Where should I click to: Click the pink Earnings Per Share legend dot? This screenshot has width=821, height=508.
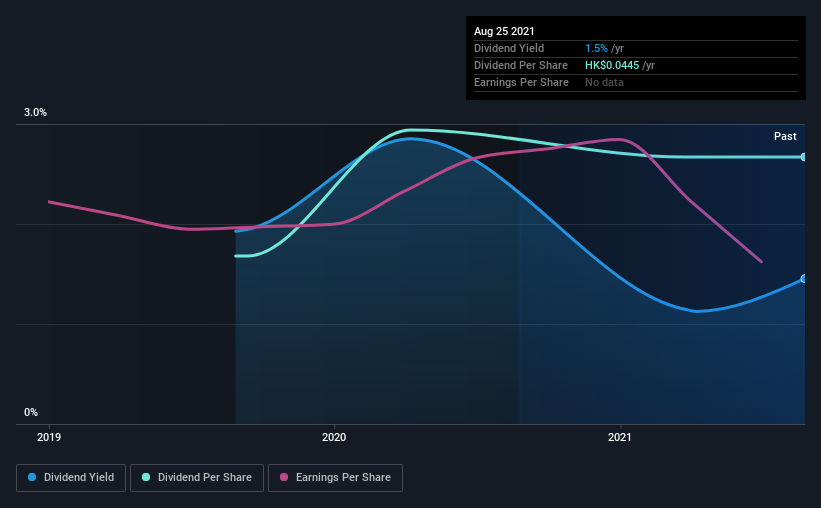tap(284, 477)
